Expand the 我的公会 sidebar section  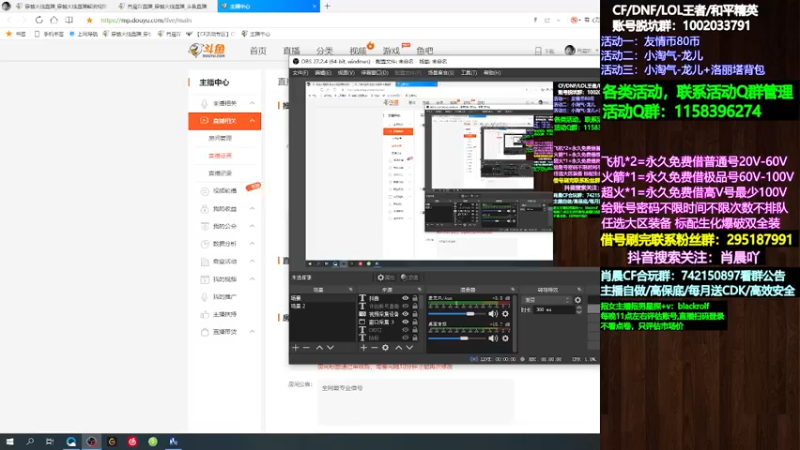tap(252, 226)
